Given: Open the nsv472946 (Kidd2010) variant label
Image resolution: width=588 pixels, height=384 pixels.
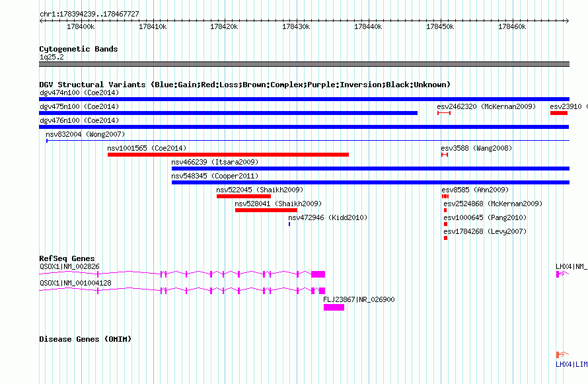Looking at the screenshot, I should coord(328,217).
